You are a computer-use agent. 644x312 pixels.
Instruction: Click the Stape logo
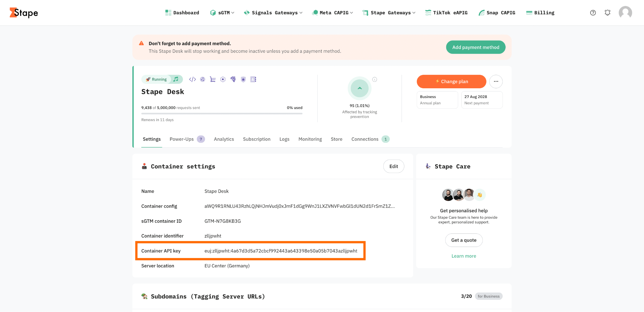(24, 13)
